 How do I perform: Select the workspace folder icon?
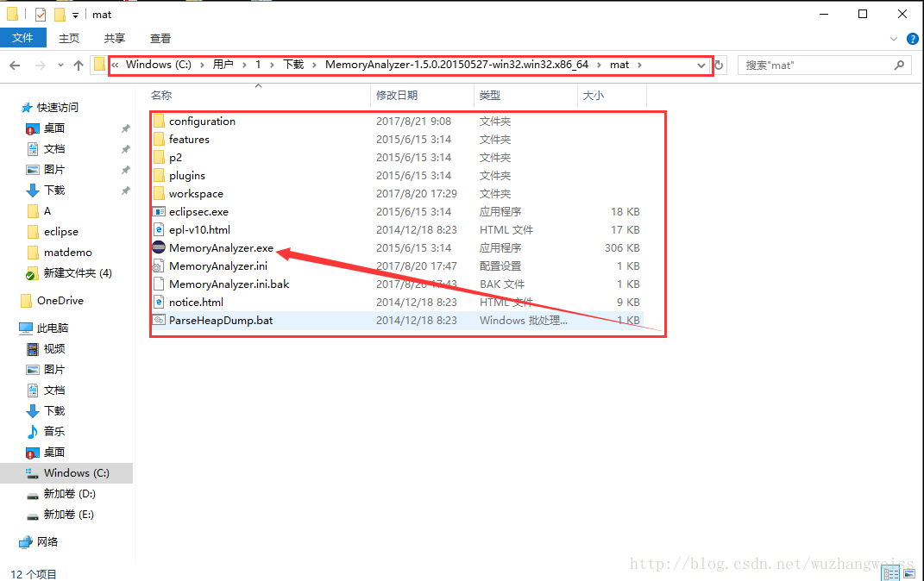pyautogui.click(x=159, y=194)
